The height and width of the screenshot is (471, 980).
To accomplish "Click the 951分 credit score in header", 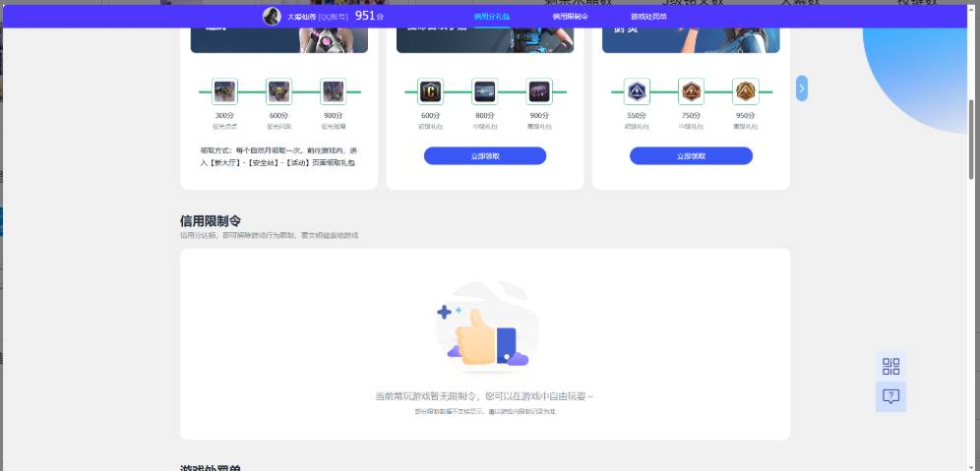I will [369, 17].
